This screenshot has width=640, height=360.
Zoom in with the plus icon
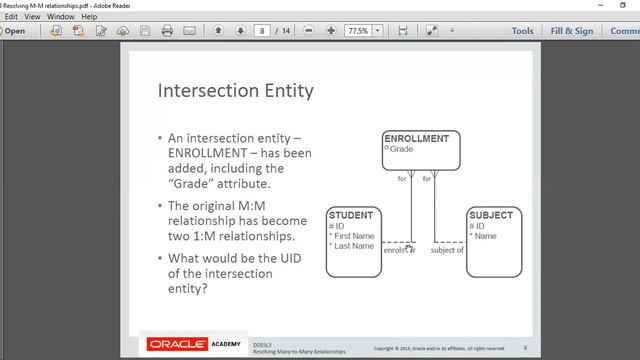tap(331, 31)
